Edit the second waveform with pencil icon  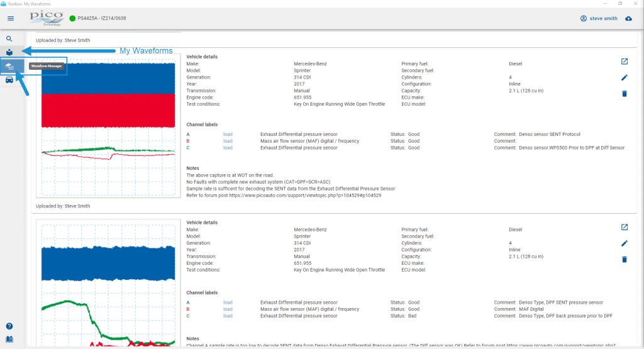pyautogui.click(x=625, y=243)
